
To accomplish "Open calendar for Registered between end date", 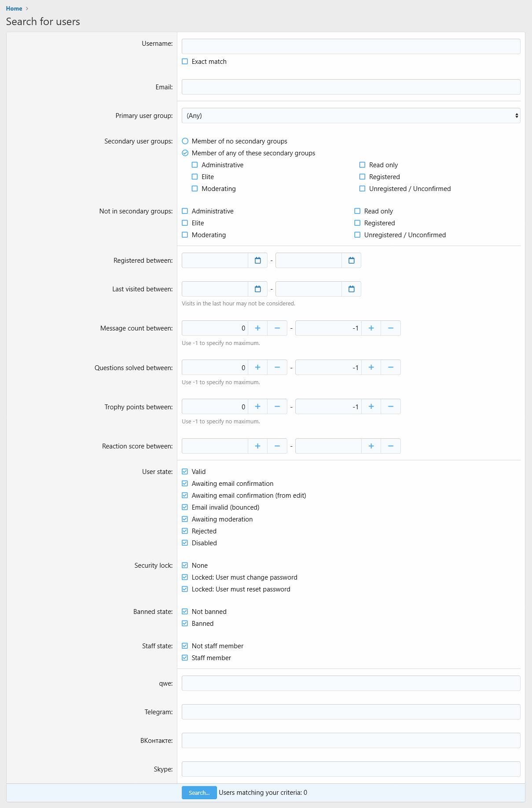I will (x=352, y=261).
